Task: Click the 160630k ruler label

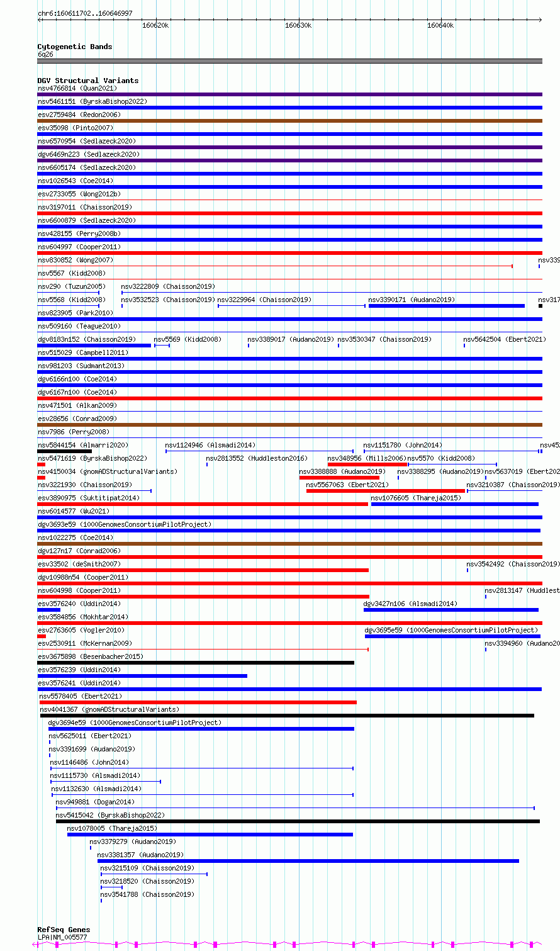Action: click(x=298, y=25)
